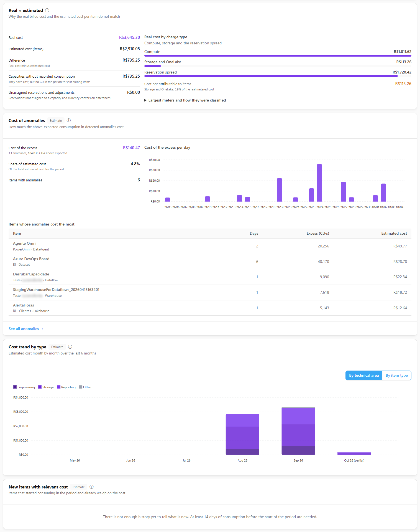This screenshot has height=532, width=420.
Task: Click the Estimate badge next to Cost trend by type
Action: point(57,347)
